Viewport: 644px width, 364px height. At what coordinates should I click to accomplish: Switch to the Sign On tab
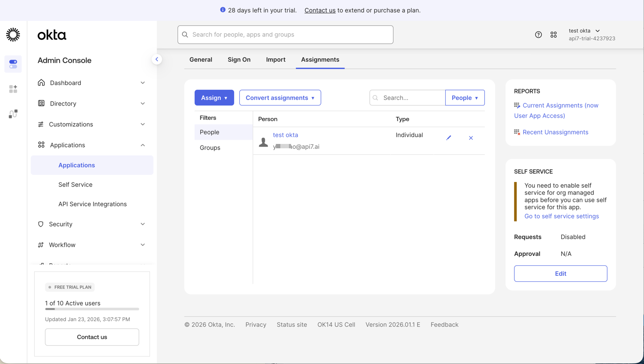239,60
